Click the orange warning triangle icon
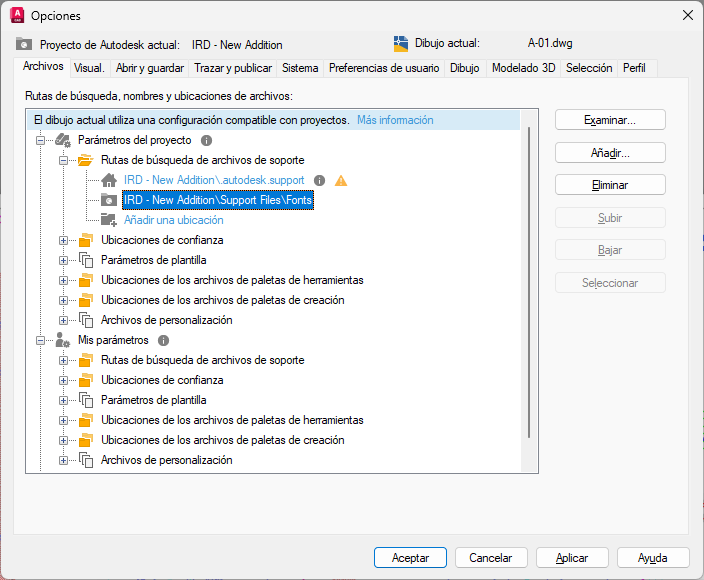Image resolution: width=704 pixels, height=580 pixels. pyautogui.click(x=341, y=180)
